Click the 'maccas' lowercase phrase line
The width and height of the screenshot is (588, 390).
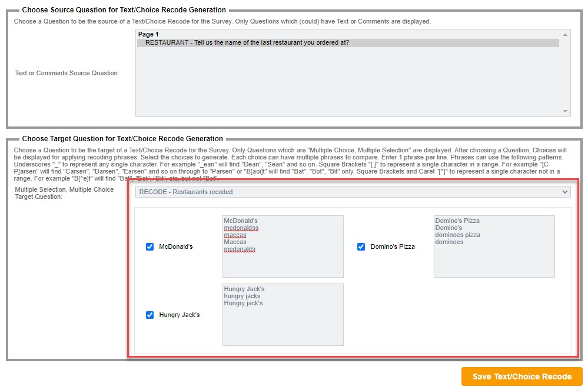coord(235,235)
